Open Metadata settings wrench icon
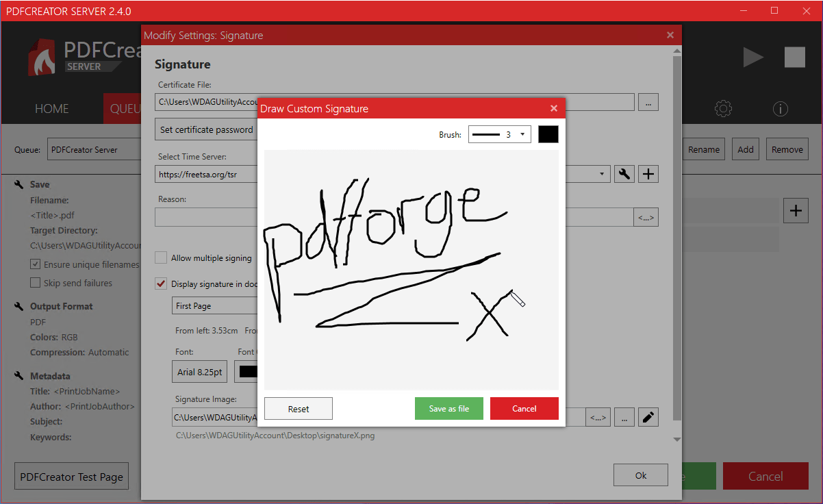823x504 pixels. (x=19, y=376)
